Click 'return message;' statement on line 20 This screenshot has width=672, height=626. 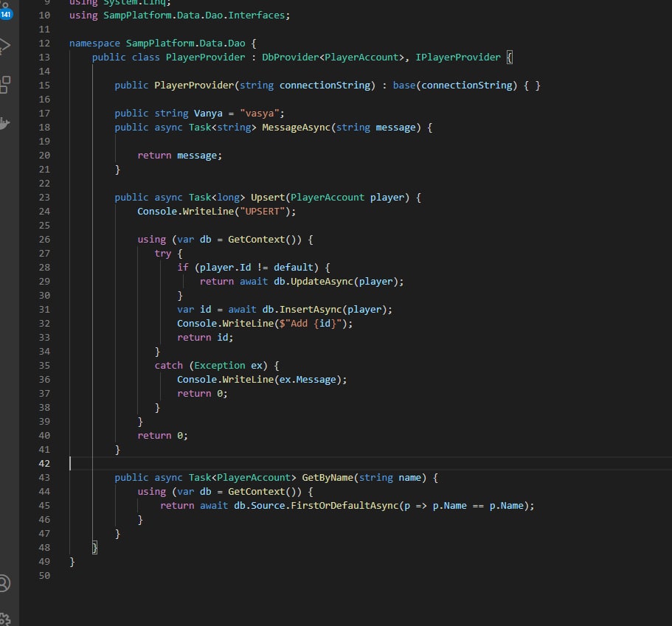[x=180, y=156]
